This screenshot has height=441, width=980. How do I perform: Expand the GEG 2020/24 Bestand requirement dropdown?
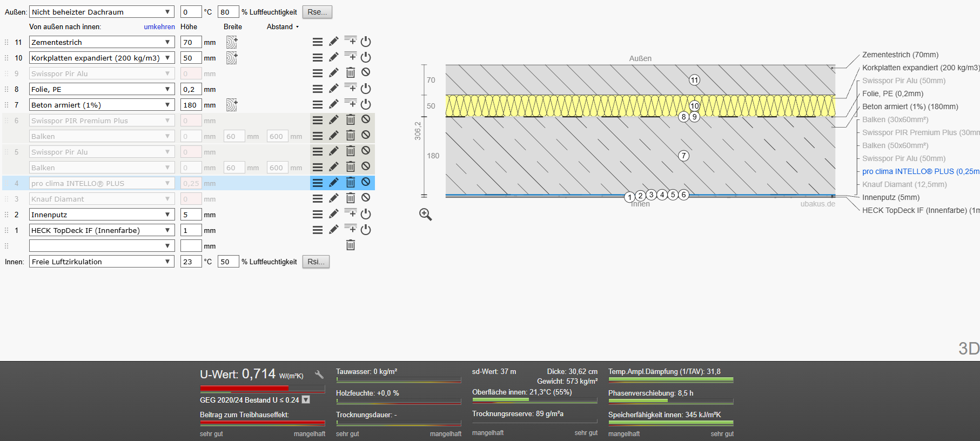coord(306,400)
